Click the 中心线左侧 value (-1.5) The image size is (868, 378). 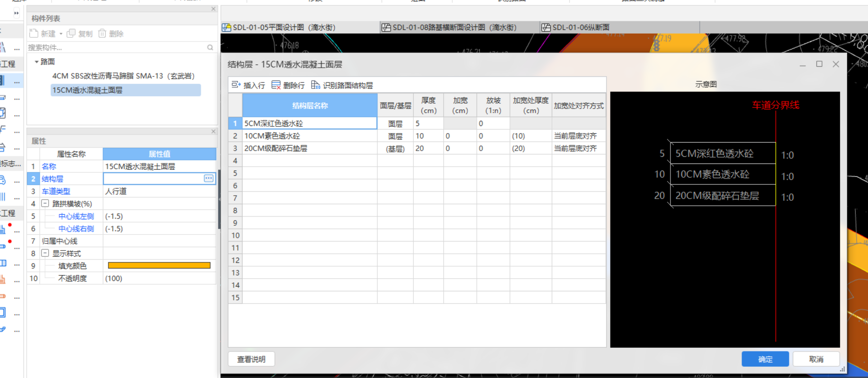(x=160, y=216)
